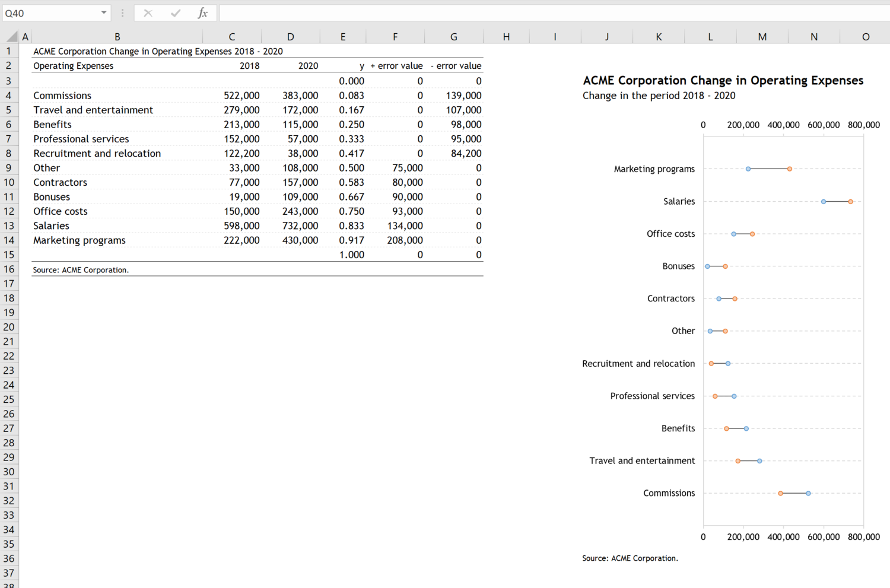Screen dimensions: 890x588
Task: Select row 25 header
Action: click(9, 399)
